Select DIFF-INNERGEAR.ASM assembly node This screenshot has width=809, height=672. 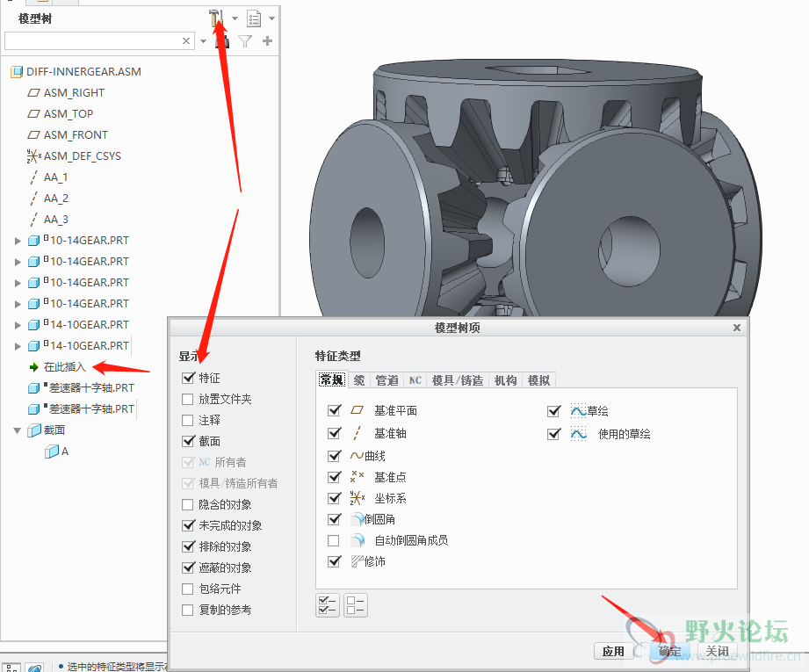[x=83, y=72]
